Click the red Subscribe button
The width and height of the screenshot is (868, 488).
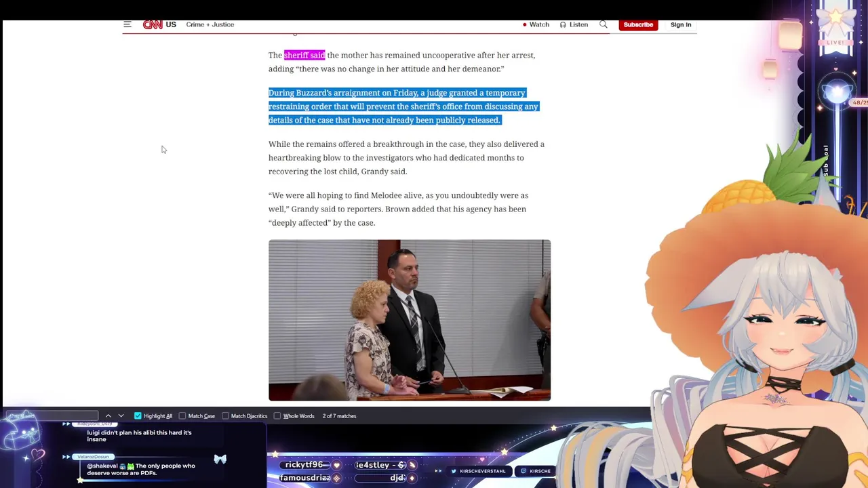[638, 24]
